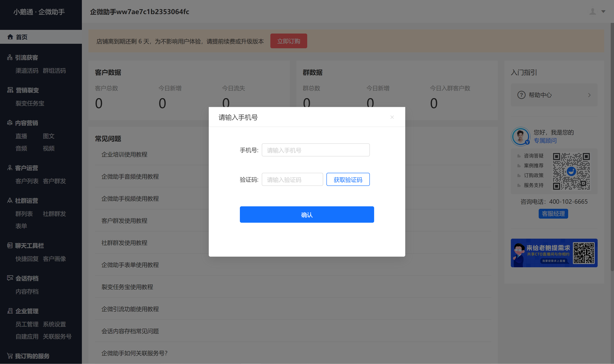Open 企微引流功能使用教程 FAQ
614x364 pixels.
[130, 309]
